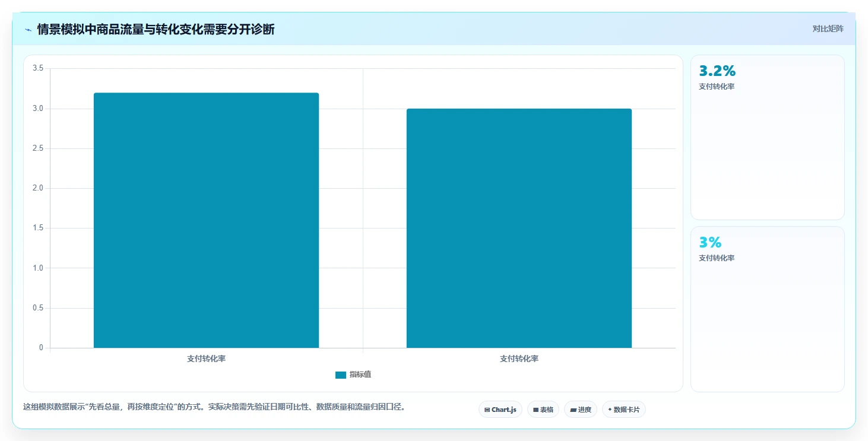Click the page title 情景模拟中商品流量与转化变化需要分开诊断
This screenshot has width=868, height=441.
tap(156, 29)
